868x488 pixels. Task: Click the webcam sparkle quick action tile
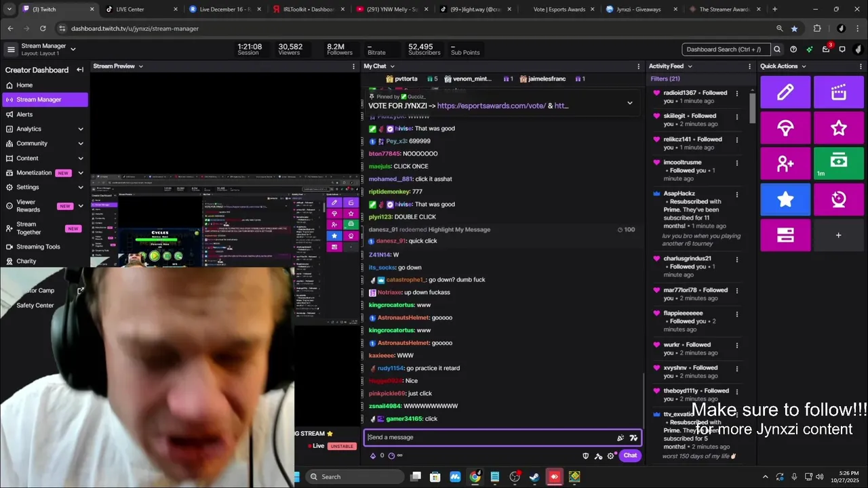tap(838, 199)
